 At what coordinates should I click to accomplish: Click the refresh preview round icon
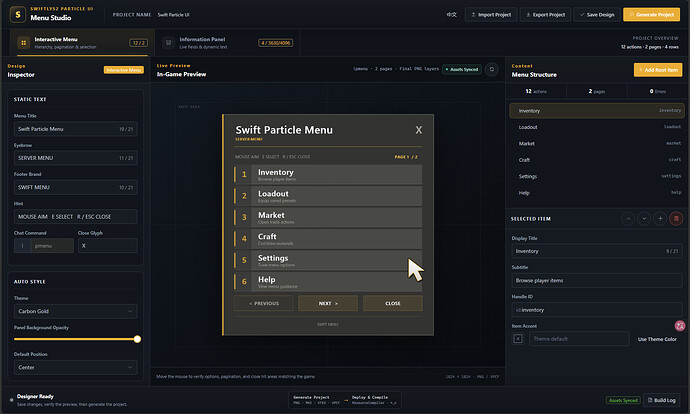click(492, 69)
